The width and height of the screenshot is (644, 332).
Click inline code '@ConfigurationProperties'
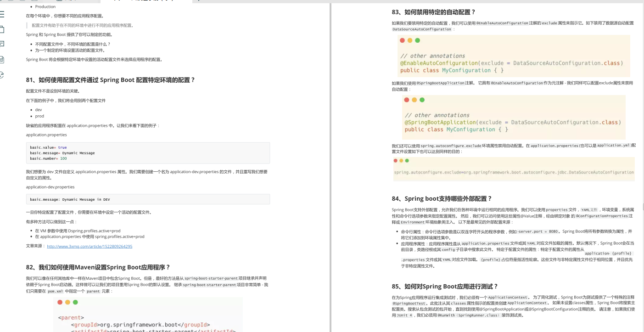tap(602, 216)
